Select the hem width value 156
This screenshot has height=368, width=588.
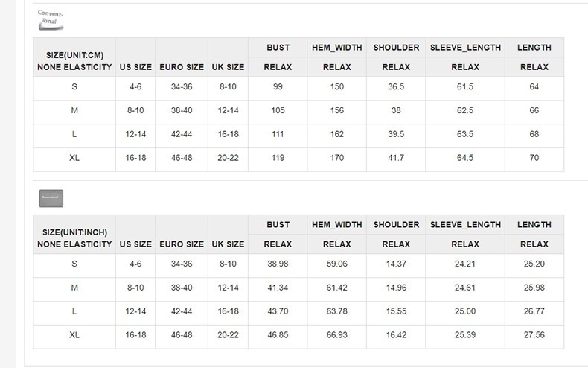pyautogui.click(x=337, y=111)
